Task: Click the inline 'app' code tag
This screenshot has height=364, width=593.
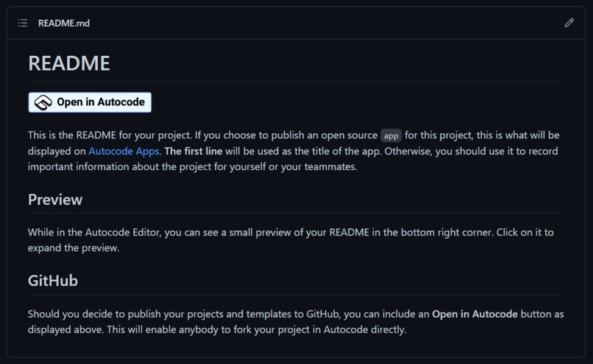Action: 391,136
